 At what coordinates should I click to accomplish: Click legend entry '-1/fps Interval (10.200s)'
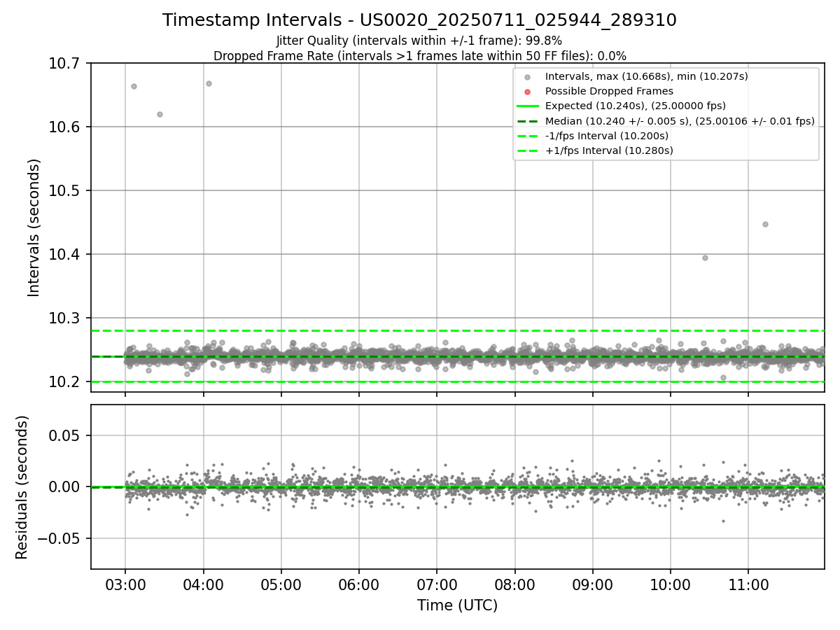click(x=607, y=136)
